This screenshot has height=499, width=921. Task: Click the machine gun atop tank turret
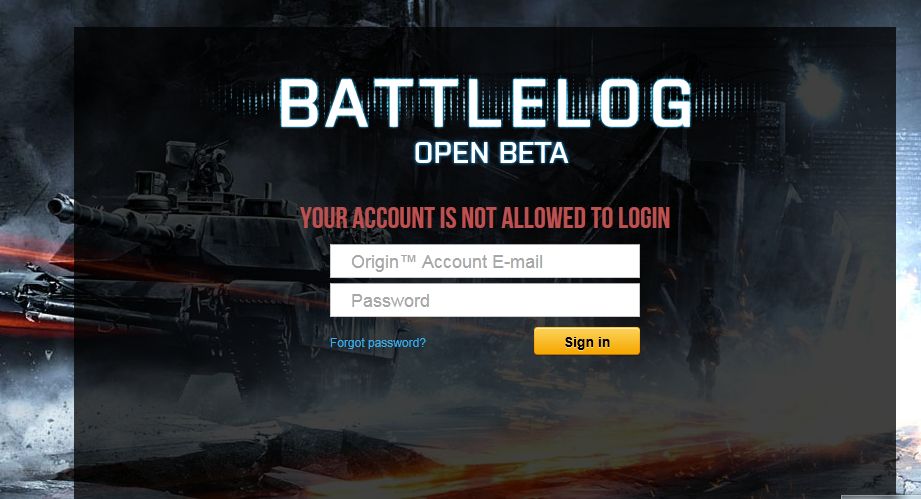coord(203,161)
